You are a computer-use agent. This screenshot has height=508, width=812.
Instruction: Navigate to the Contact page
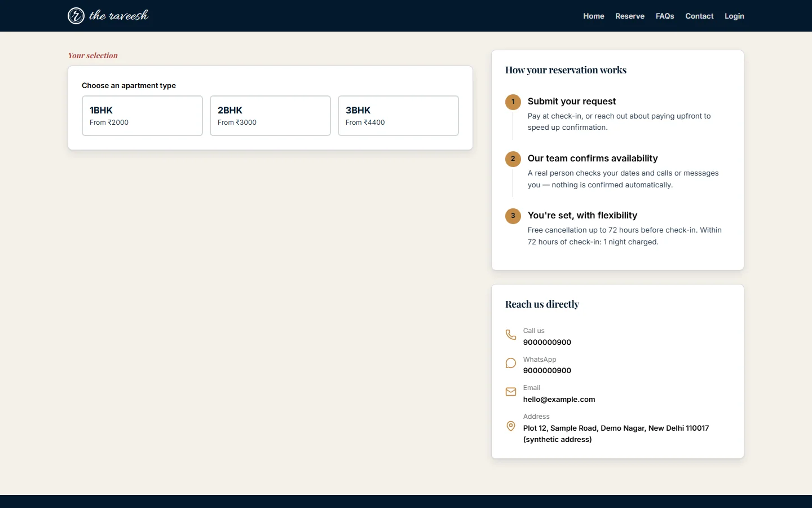(699, 16)
